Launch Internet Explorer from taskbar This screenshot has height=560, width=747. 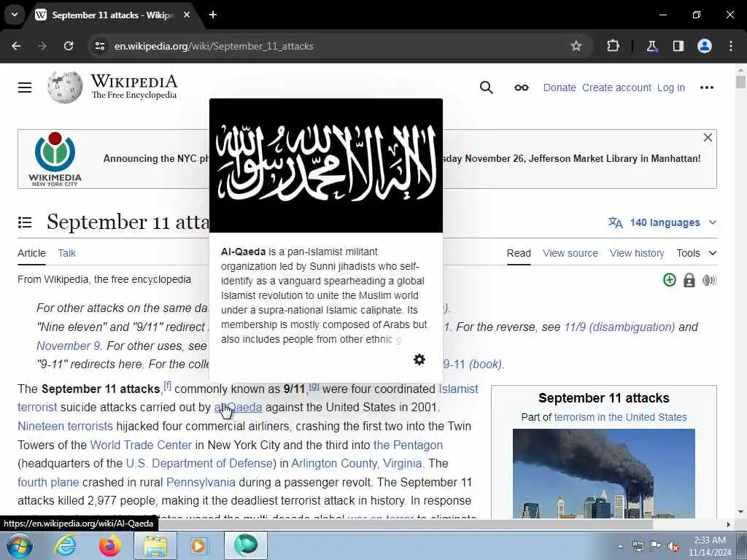point(65,545)
